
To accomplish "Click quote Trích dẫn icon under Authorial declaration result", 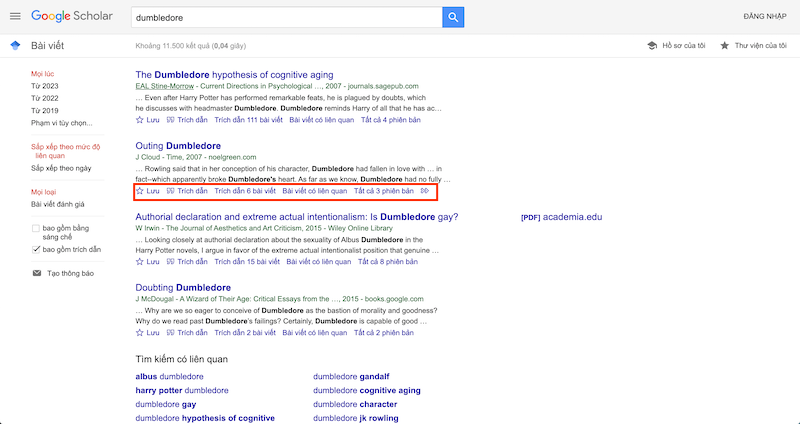I will [x=171, y=262].
